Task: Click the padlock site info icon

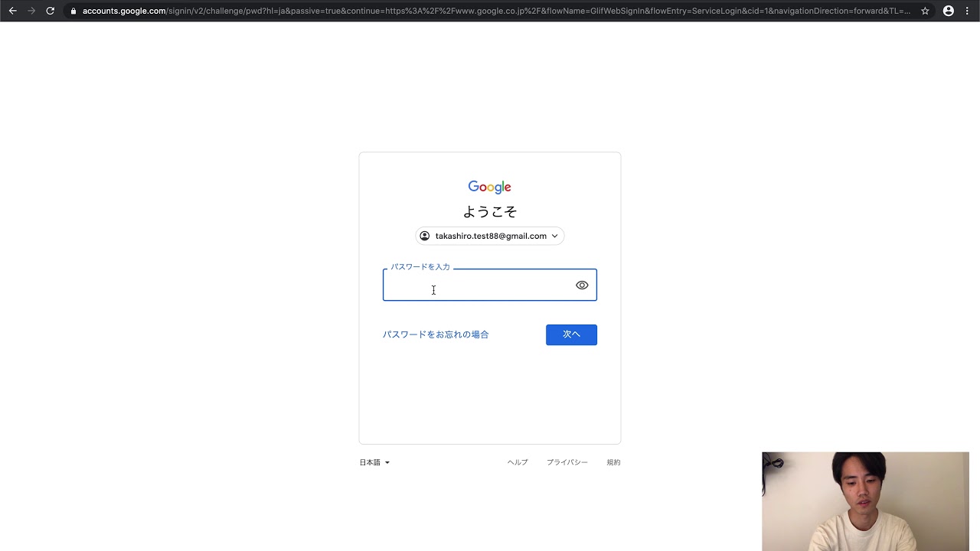Action: click(73, 11)
